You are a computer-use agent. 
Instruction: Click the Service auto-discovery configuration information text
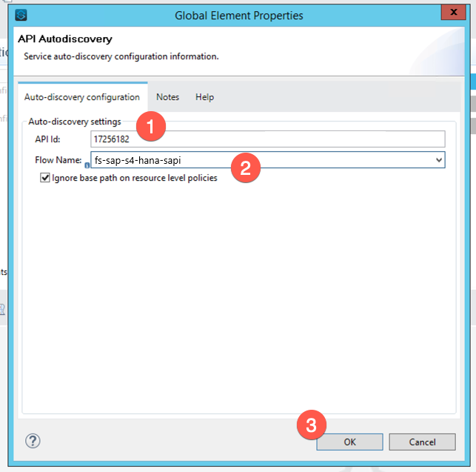coord(121,56)
